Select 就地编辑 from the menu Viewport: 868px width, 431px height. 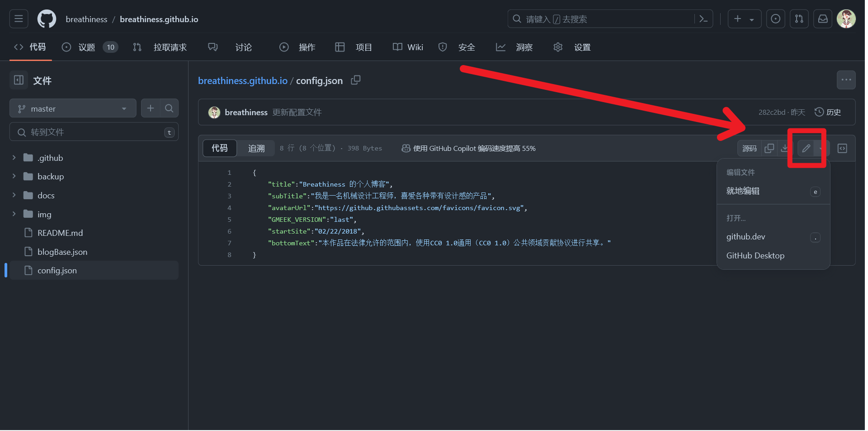click(x=742, y=191)
